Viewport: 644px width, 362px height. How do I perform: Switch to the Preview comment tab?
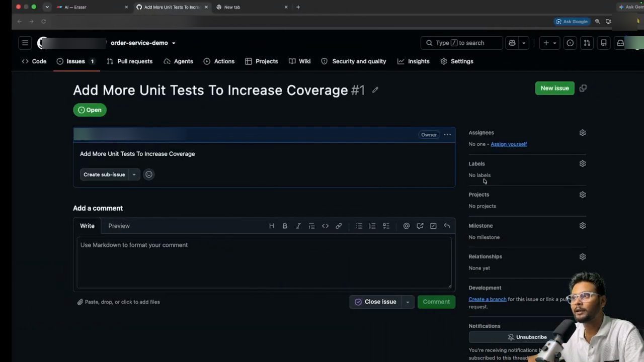click(x=119, y=226)
